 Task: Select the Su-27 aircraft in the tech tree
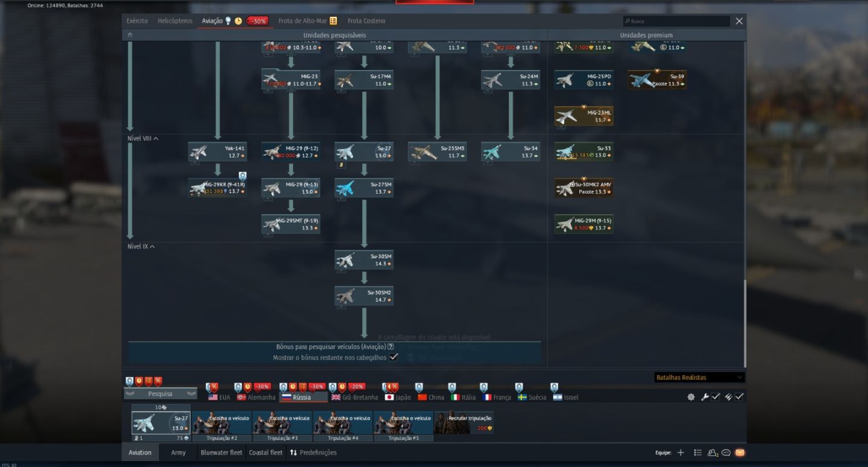pos(364,151)
